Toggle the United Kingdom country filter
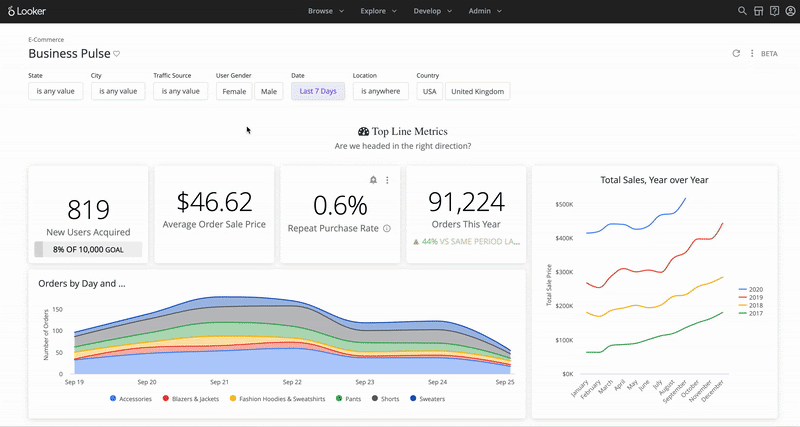This screenshot has width=800, height=427. coord(478,91)
